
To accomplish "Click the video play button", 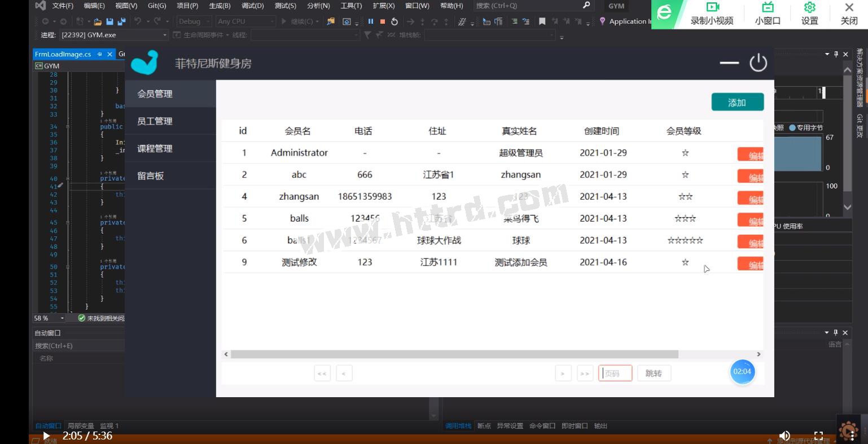I will click(x=46, y=436).
